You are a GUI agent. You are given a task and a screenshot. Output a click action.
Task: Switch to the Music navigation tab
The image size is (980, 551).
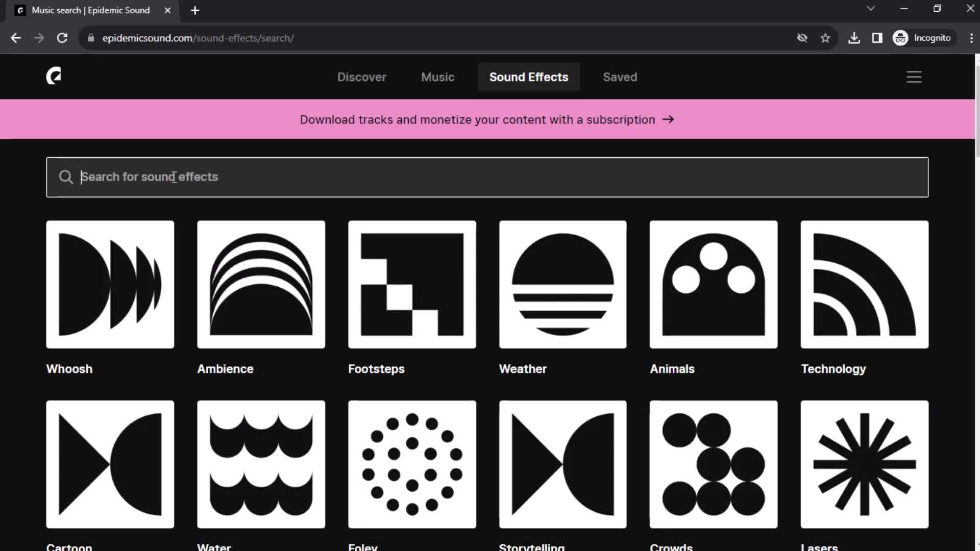coord(438,77)
